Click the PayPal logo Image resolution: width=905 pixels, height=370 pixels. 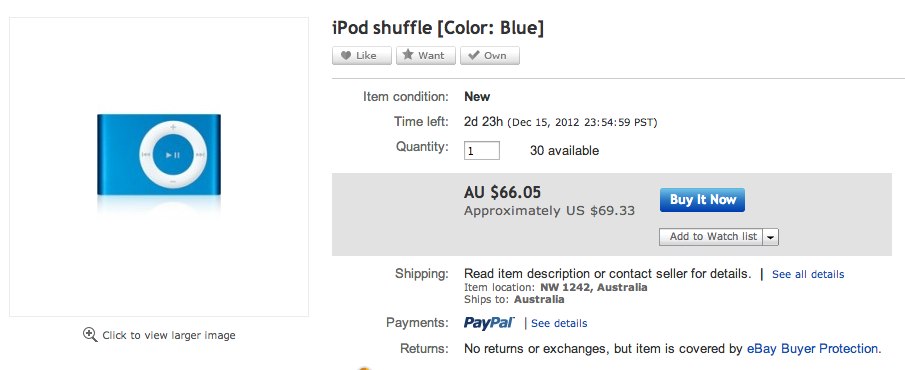(x=489, y=323)
